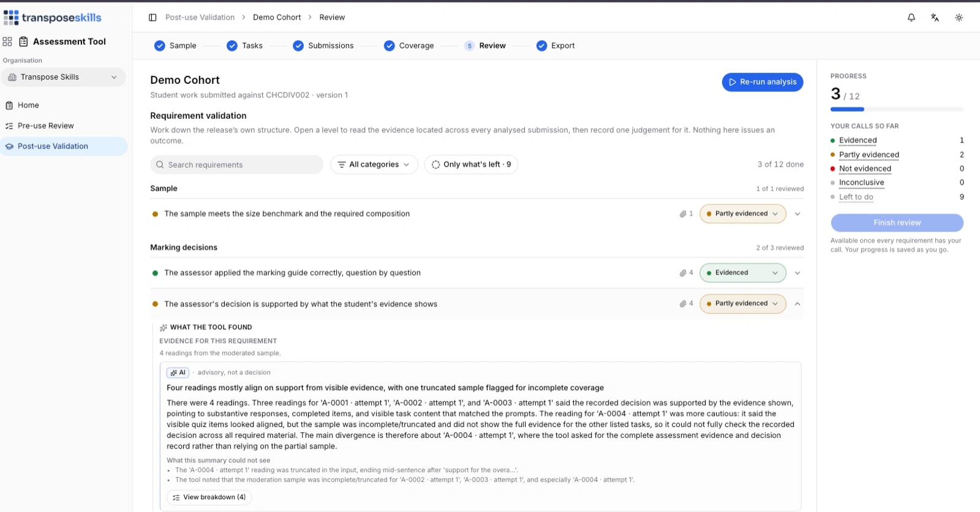The width and height of the screenshot is (980, 512).
Task: Click the Inconclusive label in progress panel
Action: point(861,183)
